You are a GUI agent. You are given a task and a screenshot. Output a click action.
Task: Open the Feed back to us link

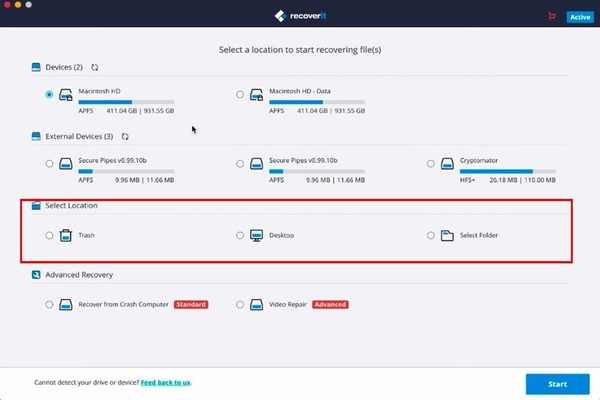coord(165,382)
